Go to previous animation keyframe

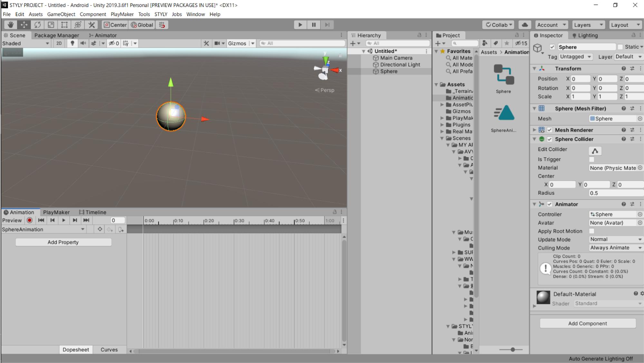pyautogui.click(x=53, y=220)
